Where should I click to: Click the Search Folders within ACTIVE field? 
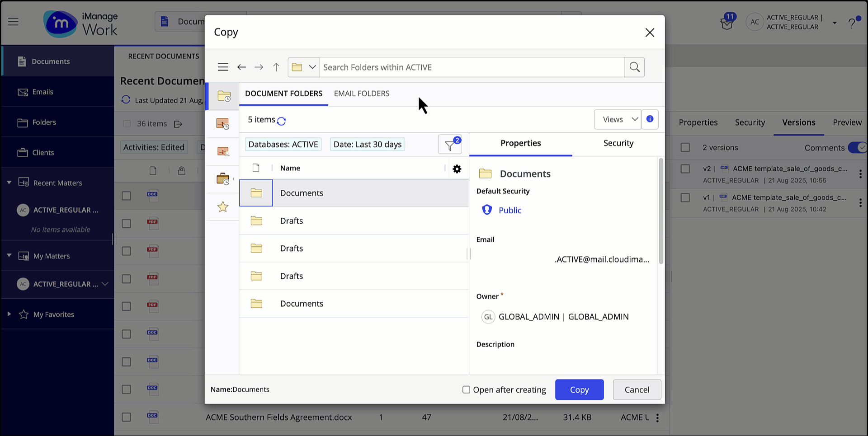pos(472,67)
